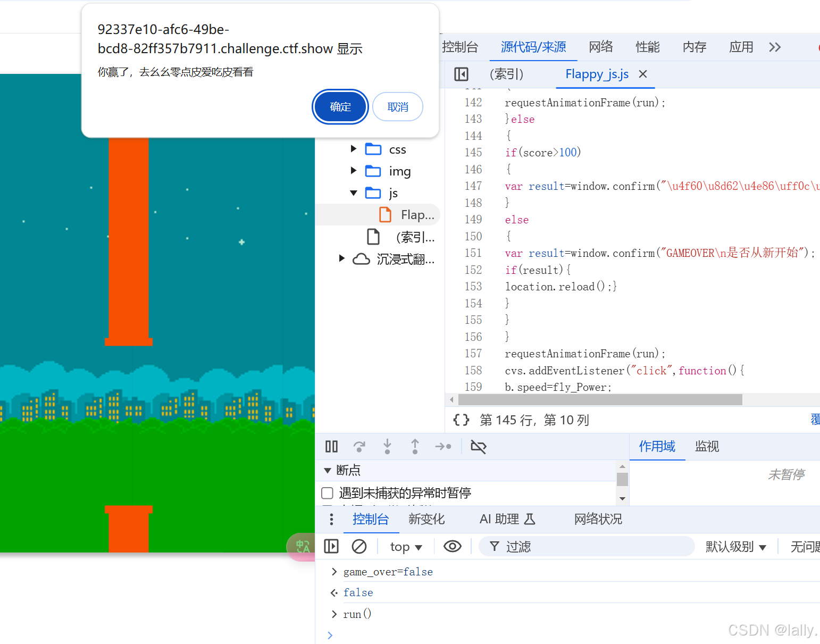Open the 新变化 drawer tab
This screenshot has height=644, width=820.
426,519
